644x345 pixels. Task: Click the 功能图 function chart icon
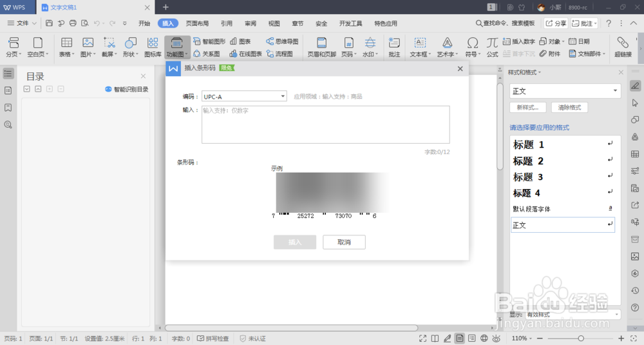(x=177, y=47)
